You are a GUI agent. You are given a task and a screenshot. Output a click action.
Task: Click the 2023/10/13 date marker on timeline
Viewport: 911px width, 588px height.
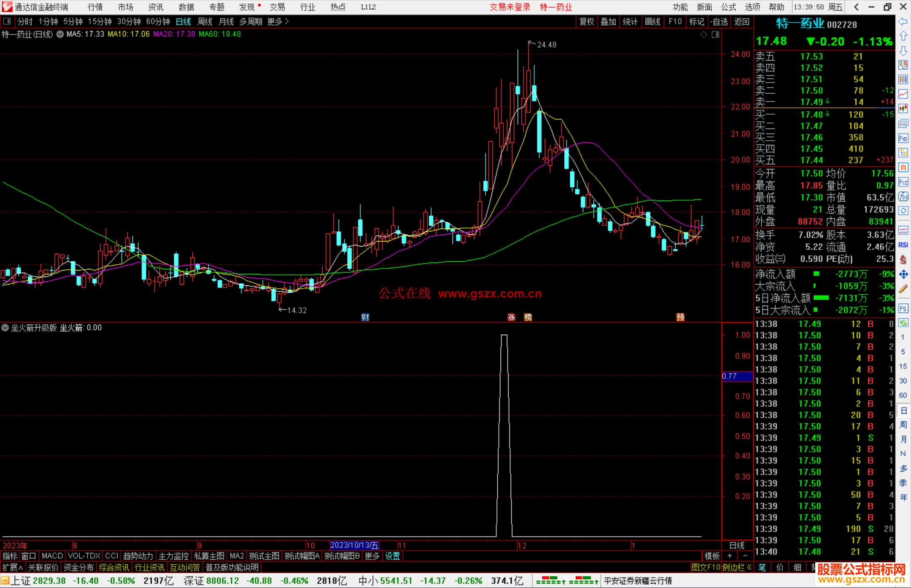coord(354,545)
